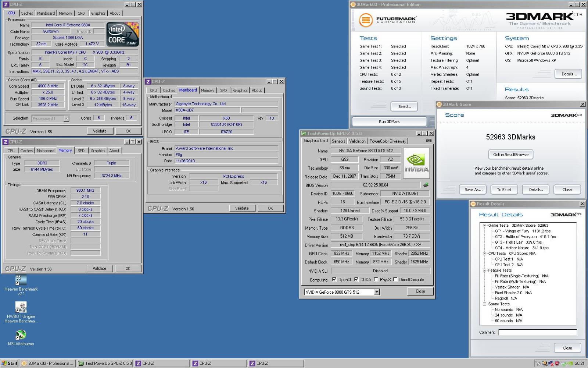Image resolution: width=588 pixels, height=368 pixels.
Task: Click the GPU-Z screenshot camera icon
Action: click(429, 141)
